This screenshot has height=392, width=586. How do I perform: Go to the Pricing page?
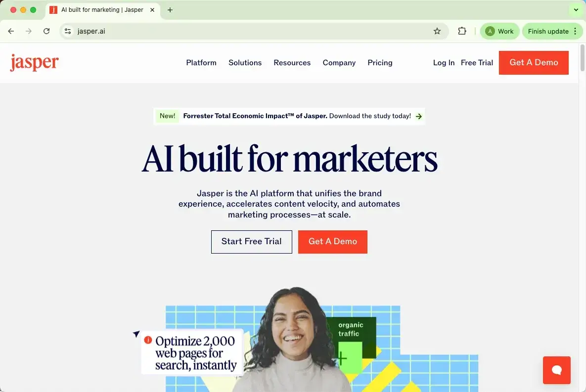tap(380, 63)
